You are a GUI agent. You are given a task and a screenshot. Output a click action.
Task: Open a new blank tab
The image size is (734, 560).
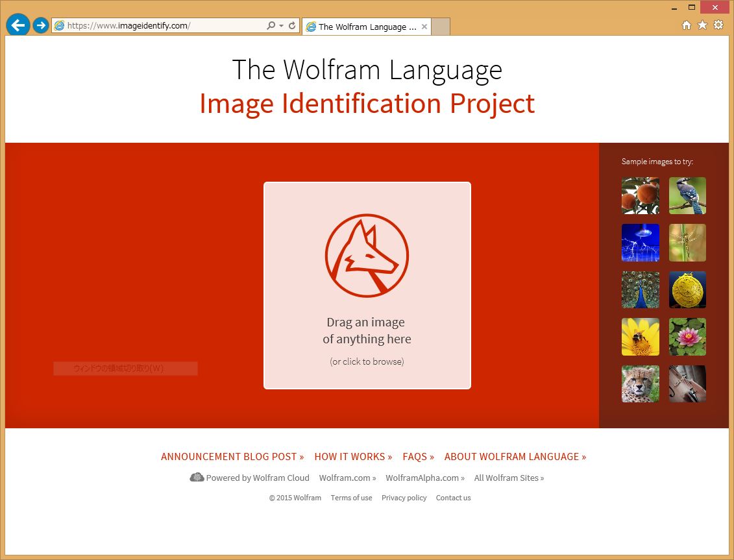point(441,27)
